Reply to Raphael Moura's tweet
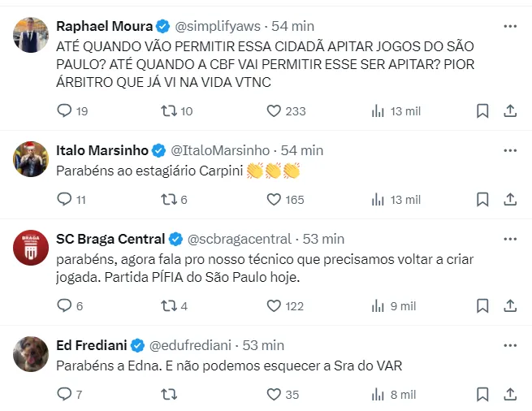Image resolution: width=532 pixels, height=411 pixels. coord(66,110)
